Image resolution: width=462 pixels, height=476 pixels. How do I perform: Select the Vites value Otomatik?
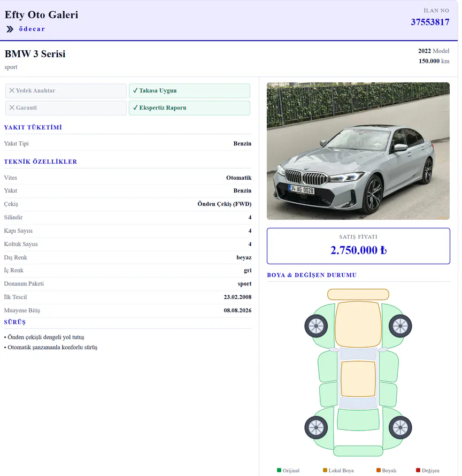[x=238, y=178]
